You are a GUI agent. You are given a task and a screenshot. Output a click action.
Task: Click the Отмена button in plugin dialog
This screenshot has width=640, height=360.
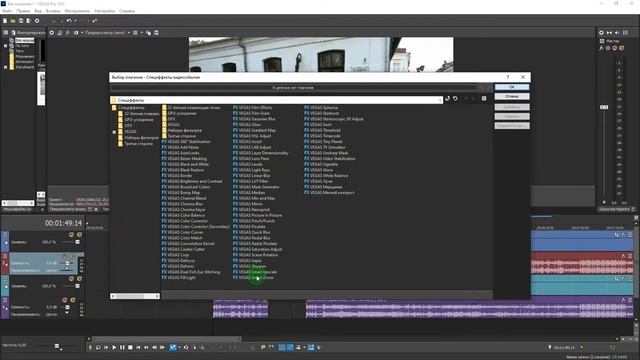[512, 96]
